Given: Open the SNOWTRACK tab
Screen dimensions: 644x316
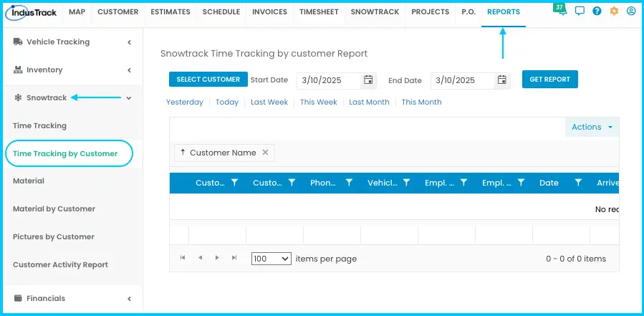Looking at the screenshot, I should [375, 12].
